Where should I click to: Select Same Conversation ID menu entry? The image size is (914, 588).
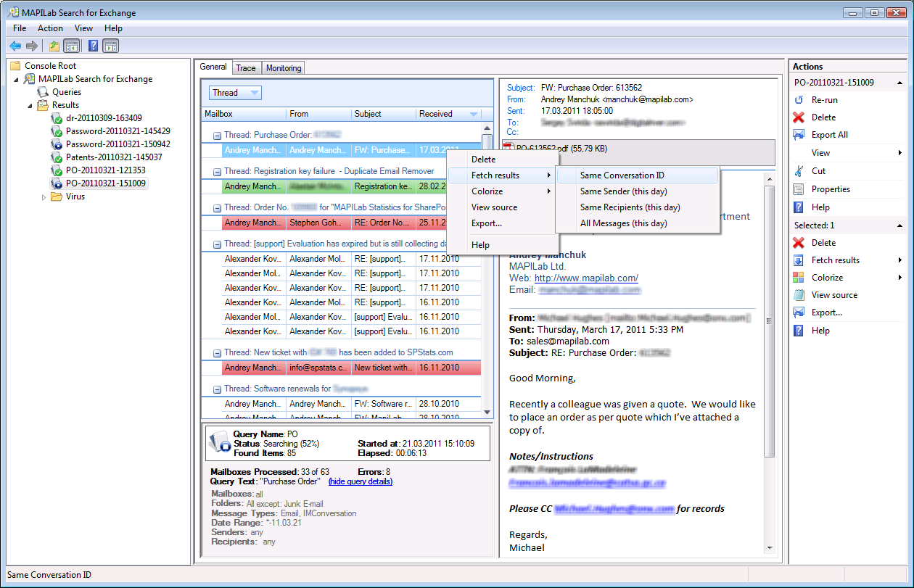coord(622,175)
